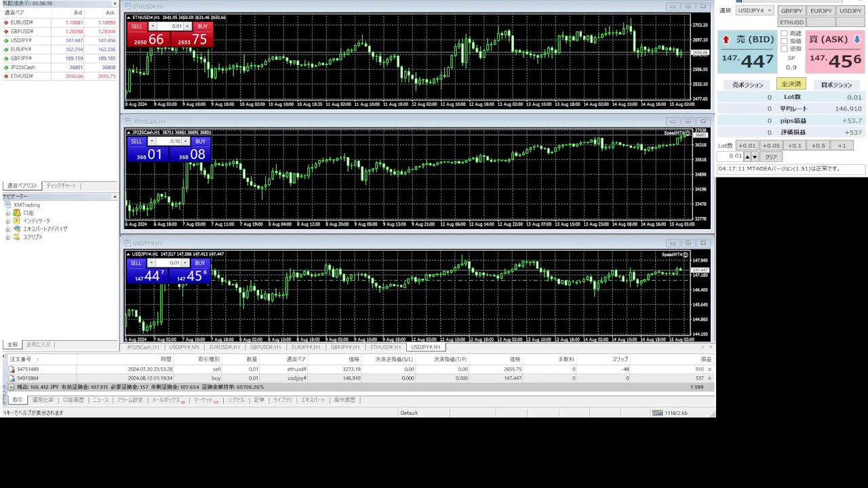Open the ETHUSD#,H1 chart tab

[385, 347]
